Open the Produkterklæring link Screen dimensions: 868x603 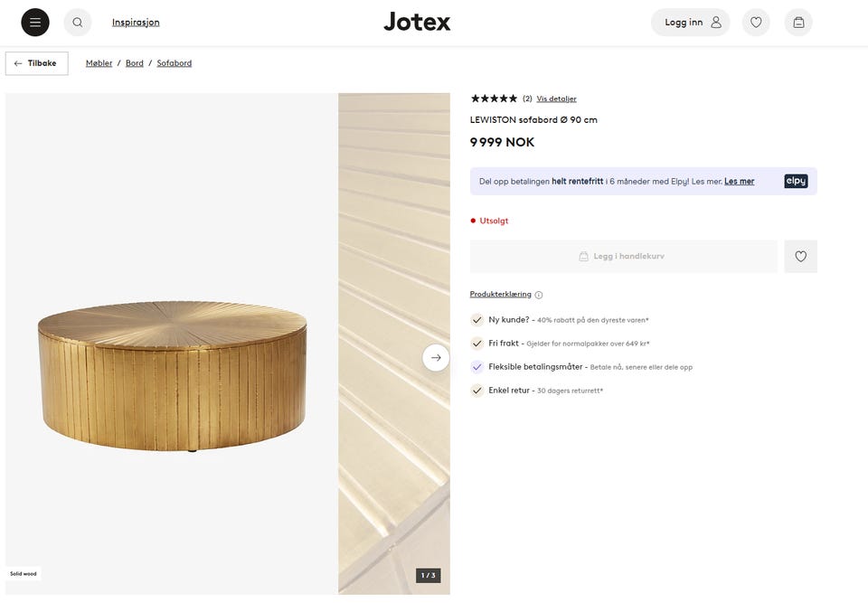tap(500, 294)
